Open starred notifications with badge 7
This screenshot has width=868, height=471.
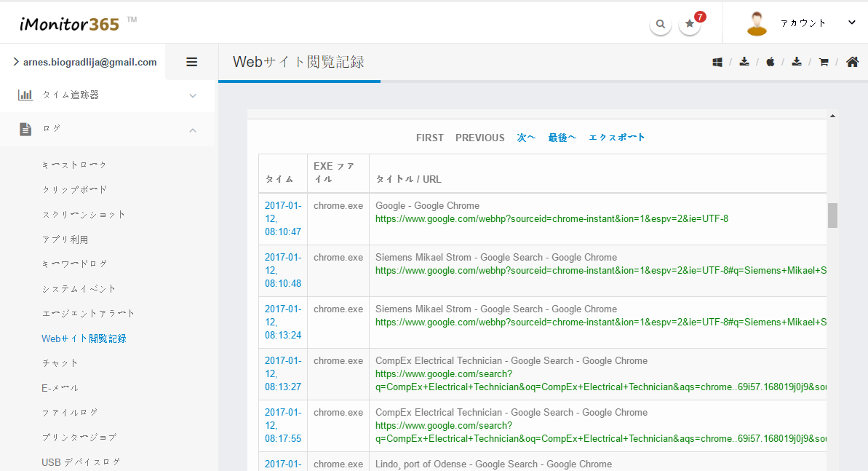click(690, 24)
